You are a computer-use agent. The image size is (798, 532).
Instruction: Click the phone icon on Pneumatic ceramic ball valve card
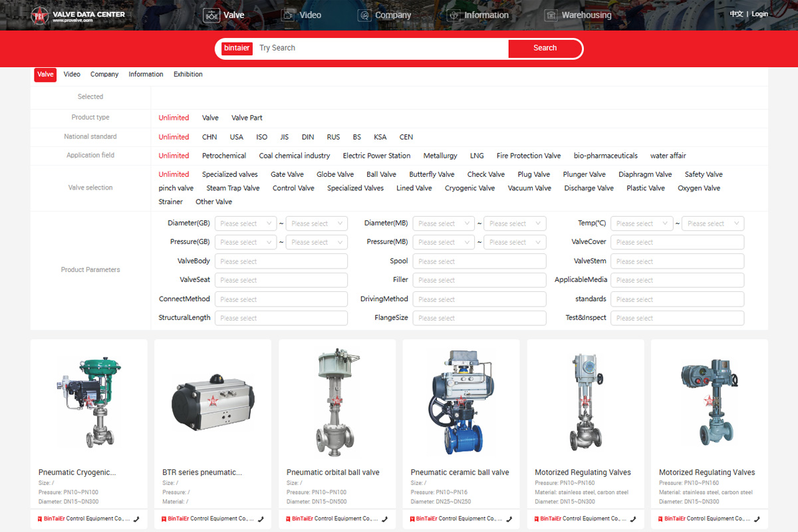(509, 519)
